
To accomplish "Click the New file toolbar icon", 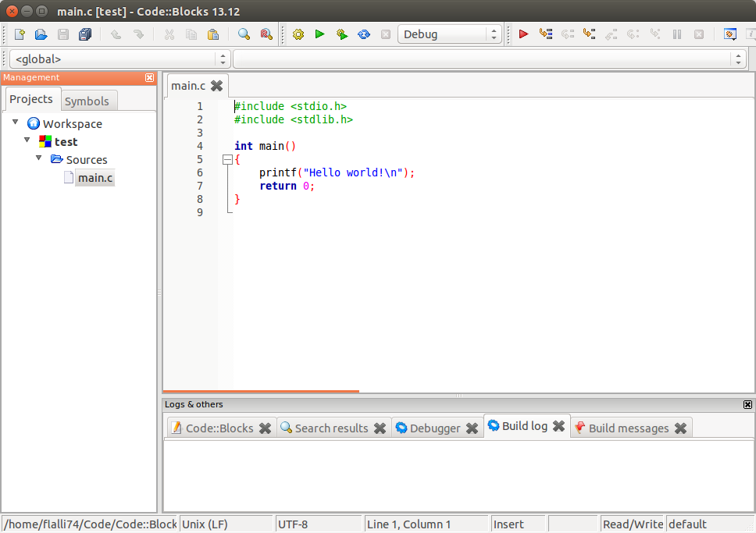I will (20, 34).
